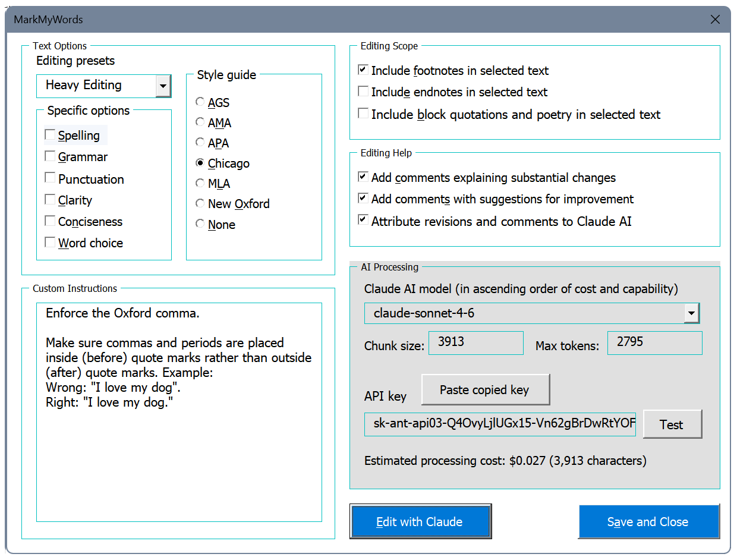Set style guide to None
The image size is (737, 560).
point(200,224)
